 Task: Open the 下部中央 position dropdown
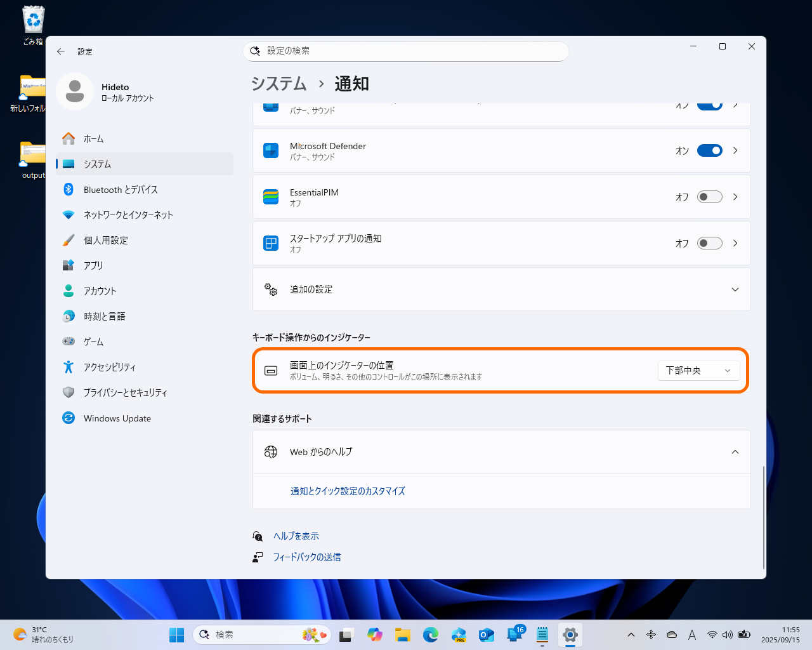tap(698, 370)
